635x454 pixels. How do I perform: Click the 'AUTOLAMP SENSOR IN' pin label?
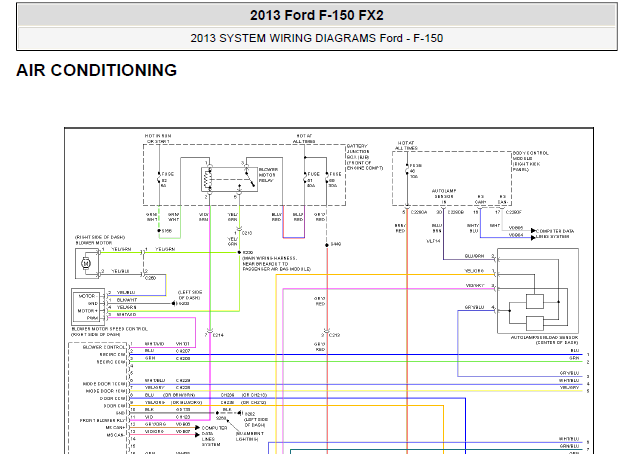[444, 196]
